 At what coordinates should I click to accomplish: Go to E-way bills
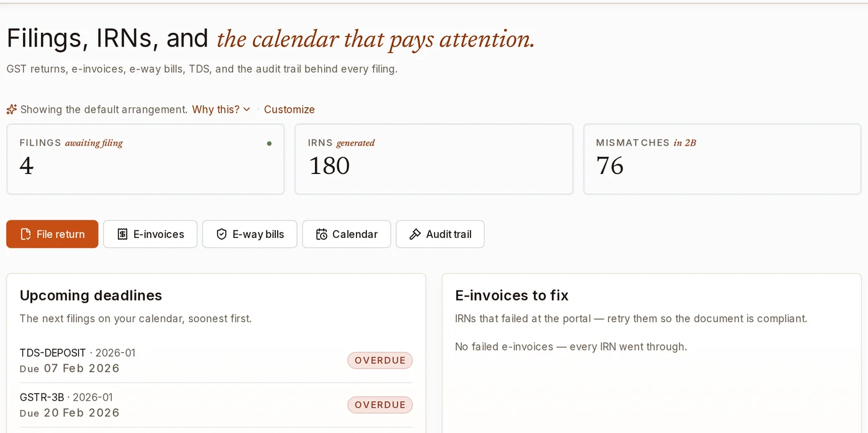click(250, 234)
